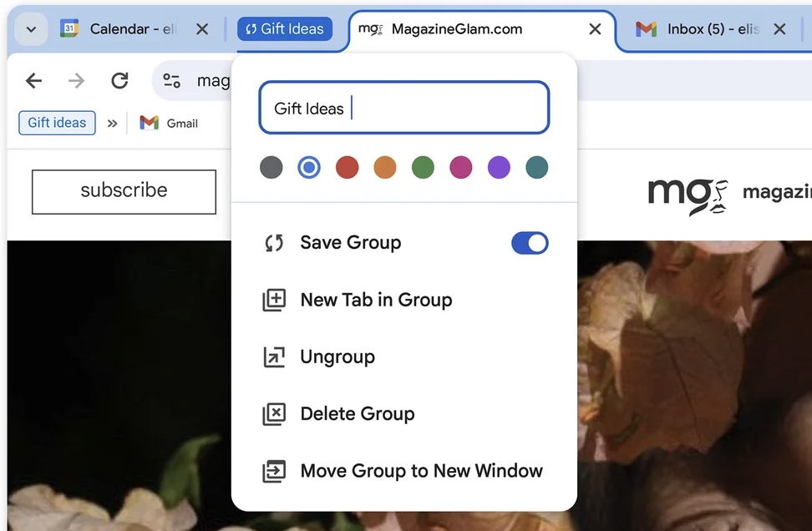The height and width of the screenshot is (531, 812).
Task: Switch to the Calendar tab
Action: pyautogui.click(x=125, y=29)
